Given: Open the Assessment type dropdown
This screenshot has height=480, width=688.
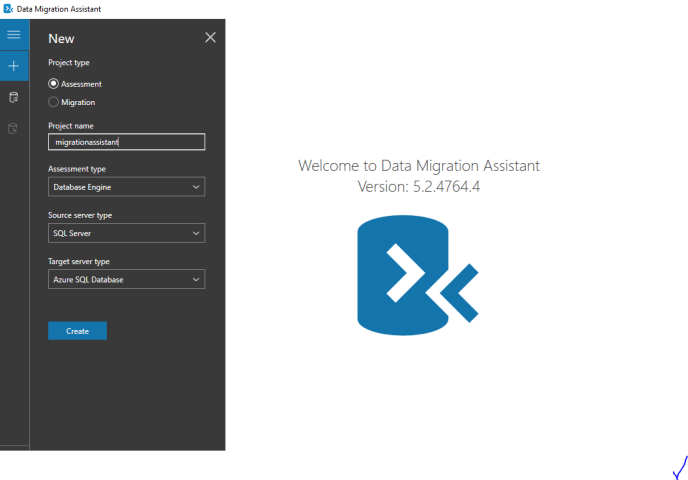Looking at the screenshot, I should pyautogui.click(x=126, y=187).
